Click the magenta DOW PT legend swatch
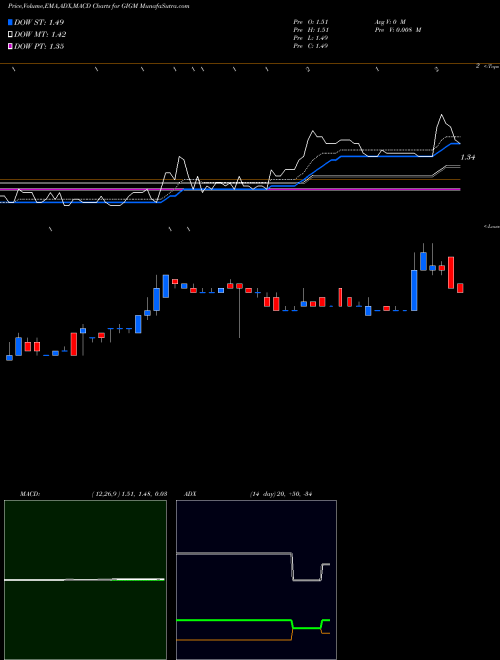 10,46
